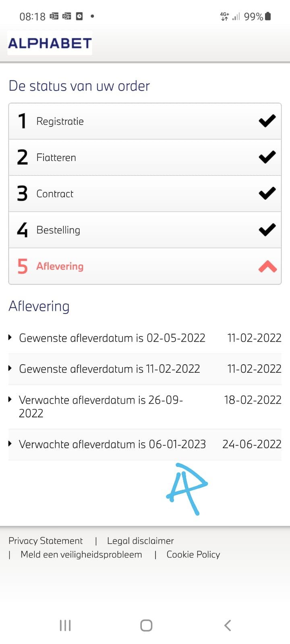290x644 pixels.
Task: Tap the Contract step checkmark
Action: click(x=267, y=193)
